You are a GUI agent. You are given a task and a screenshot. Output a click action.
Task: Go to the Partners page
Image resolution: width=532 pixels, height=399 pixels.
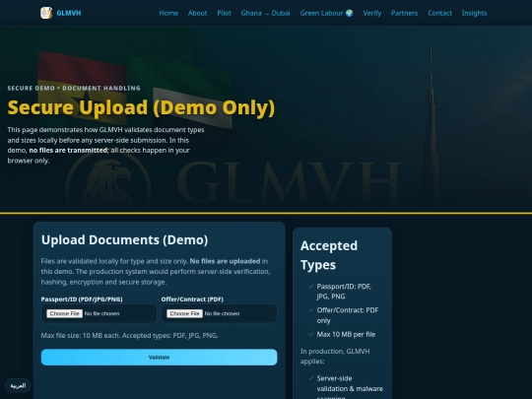(x=405, y=13)
